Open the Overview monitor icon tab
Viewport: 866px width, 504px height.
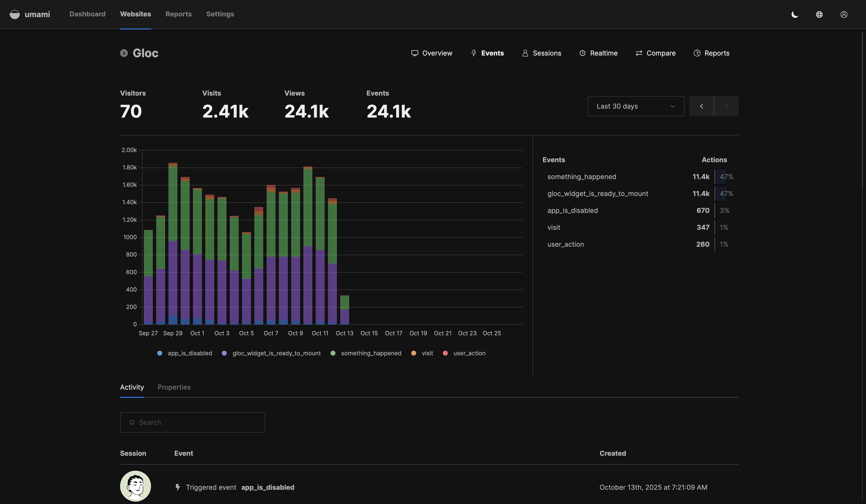coord(415,53)
